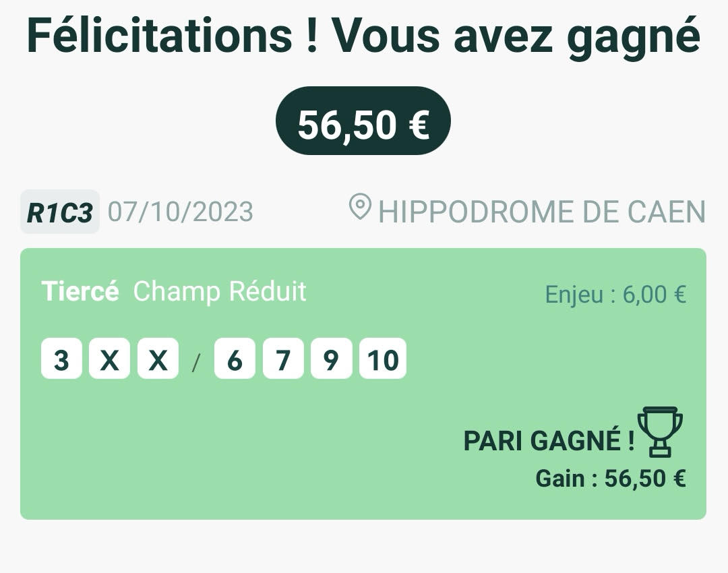Open the Hippodrome de Caen location

pyautogui.click(x=542, y=212)
